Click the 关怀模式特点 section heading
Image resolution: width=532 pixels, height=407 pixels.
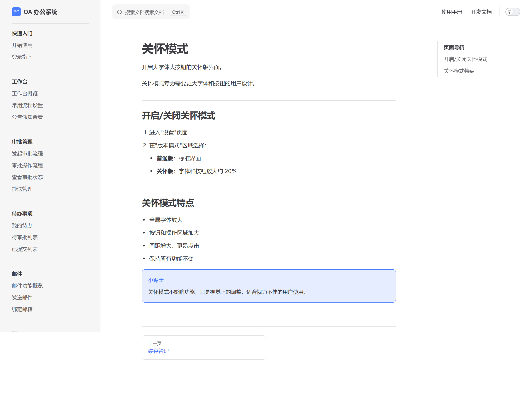point(168,203)
